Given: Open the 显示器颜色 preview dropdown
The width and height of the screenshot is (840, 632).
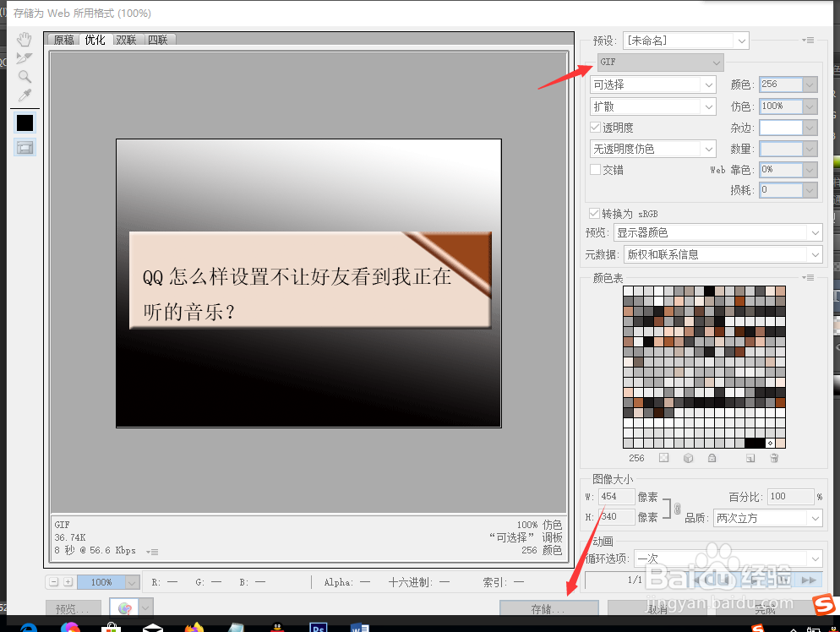Looking at the screenshot, I should click(x=717, y=232).
